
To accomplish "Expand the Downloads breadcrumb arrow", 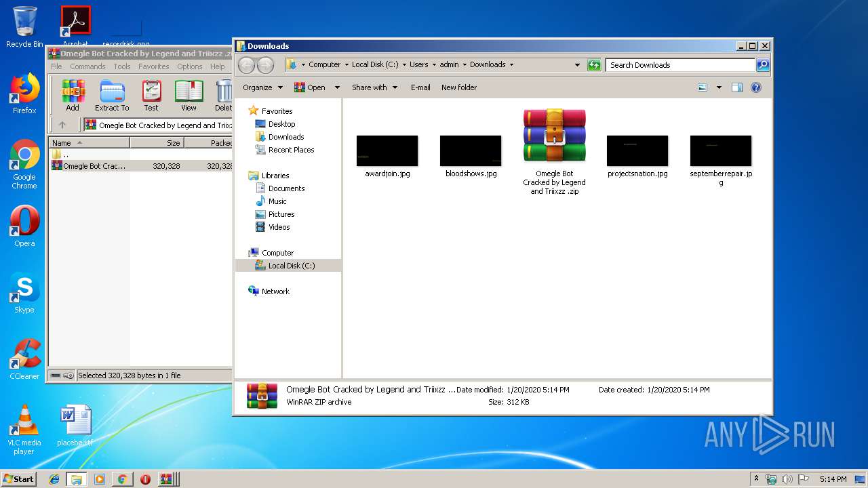I will (x=511, y=65).
